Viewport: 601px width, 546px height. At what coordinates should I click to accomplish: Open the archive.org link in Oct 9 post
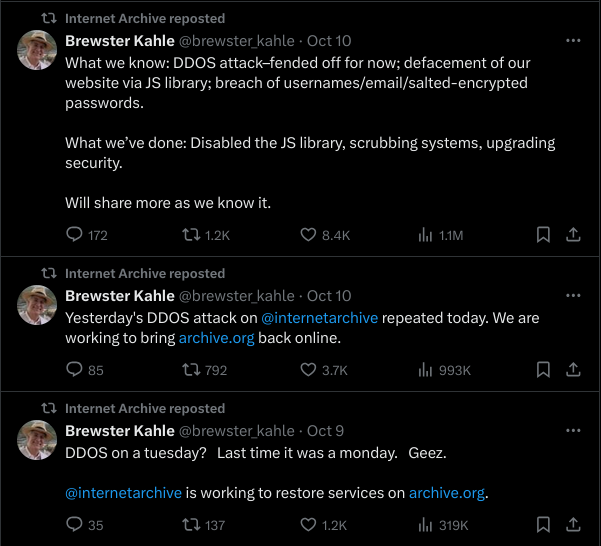point(447,492)
